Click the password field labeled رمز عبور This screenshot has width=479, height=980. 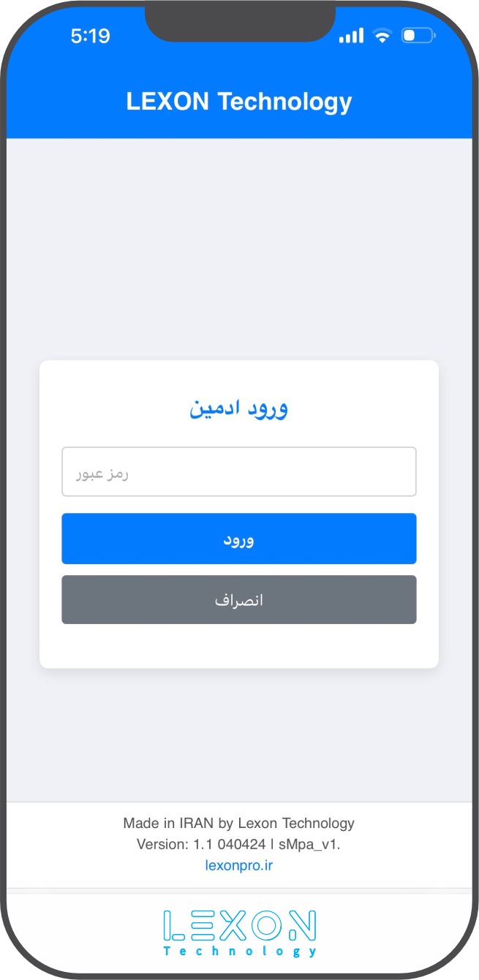[238, 472]
